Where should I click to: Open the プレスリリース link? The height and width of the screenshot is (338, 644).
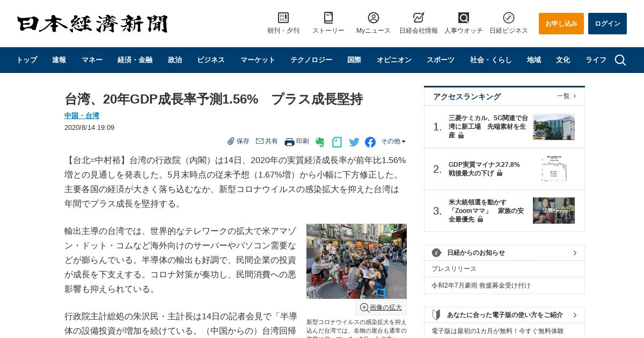click(454, 269)
